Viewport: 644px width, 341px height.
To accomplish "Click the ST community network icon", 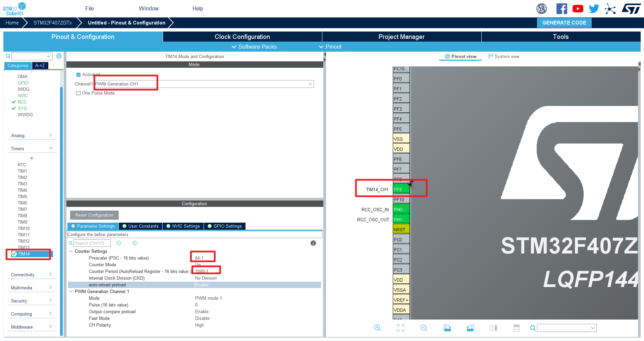I will [610, 9].
